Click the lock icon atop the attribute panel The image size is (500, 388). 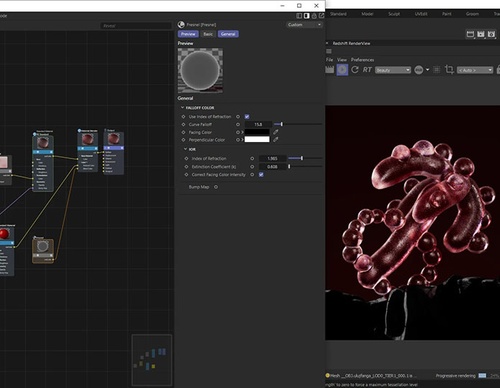click(314, 16)
